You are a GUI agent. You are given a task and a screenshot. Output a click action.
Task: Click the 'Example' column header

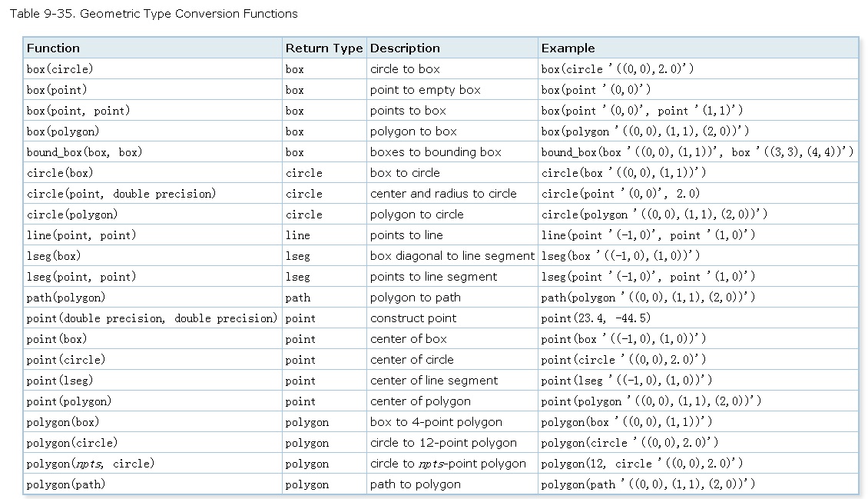coord(568,48)
